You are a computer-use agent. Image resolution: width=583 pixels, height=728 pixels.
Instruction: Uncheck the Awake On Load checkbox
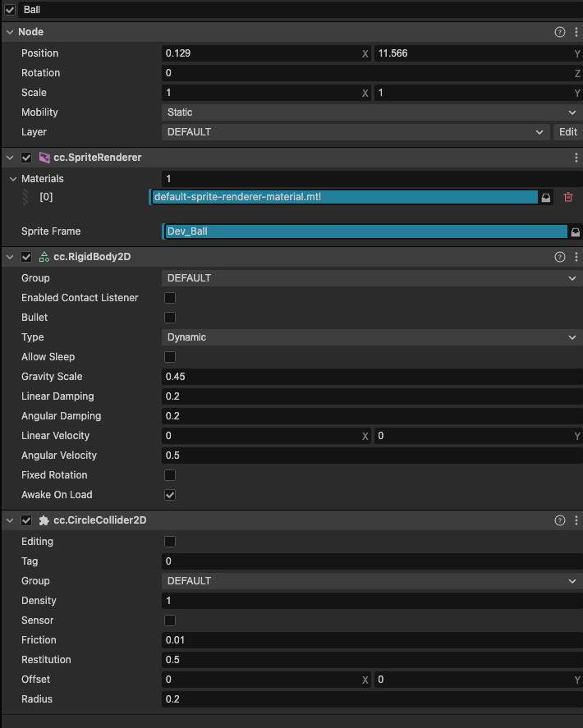tap(170, 495)
